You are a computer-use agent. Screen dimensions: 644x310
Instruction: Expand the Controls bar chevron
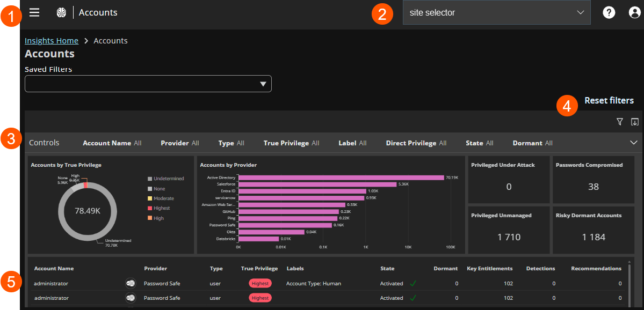pos(633,143)
